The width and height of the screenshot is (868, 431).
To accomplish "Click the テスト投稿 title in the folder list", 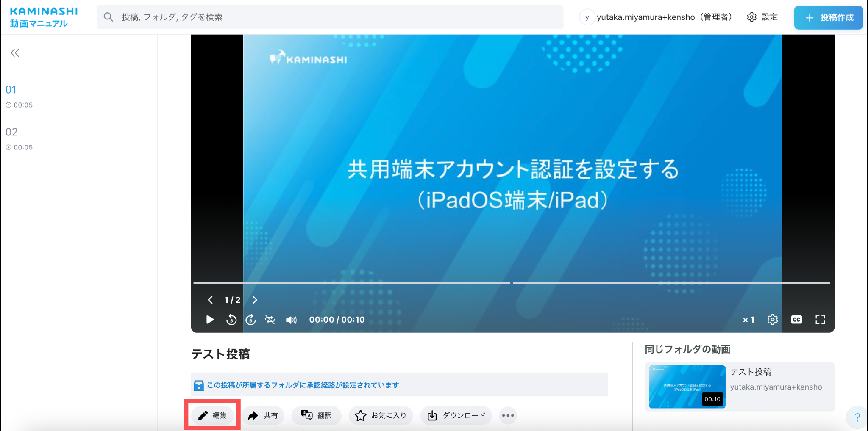I will coord(751,372).
